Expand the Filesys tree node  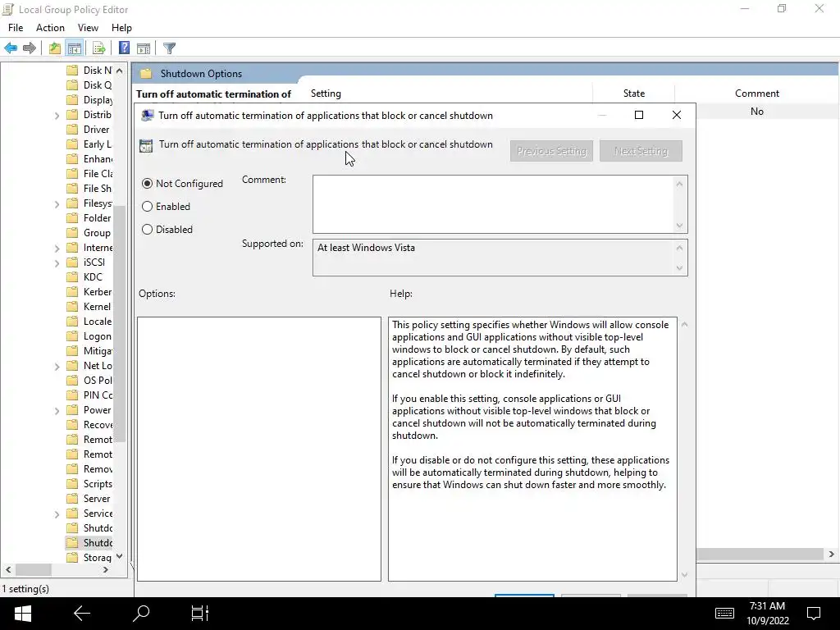pos(57,203)
